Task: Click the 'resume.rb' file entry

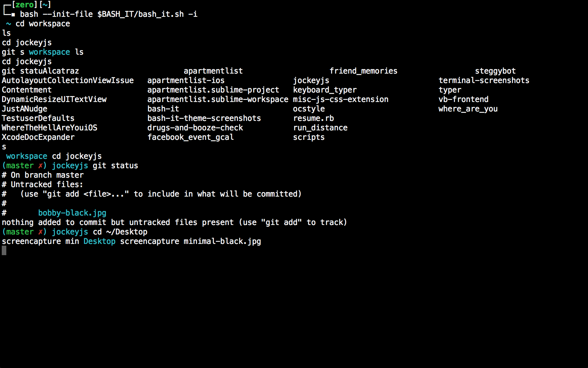Action: [x=313, y=118]
